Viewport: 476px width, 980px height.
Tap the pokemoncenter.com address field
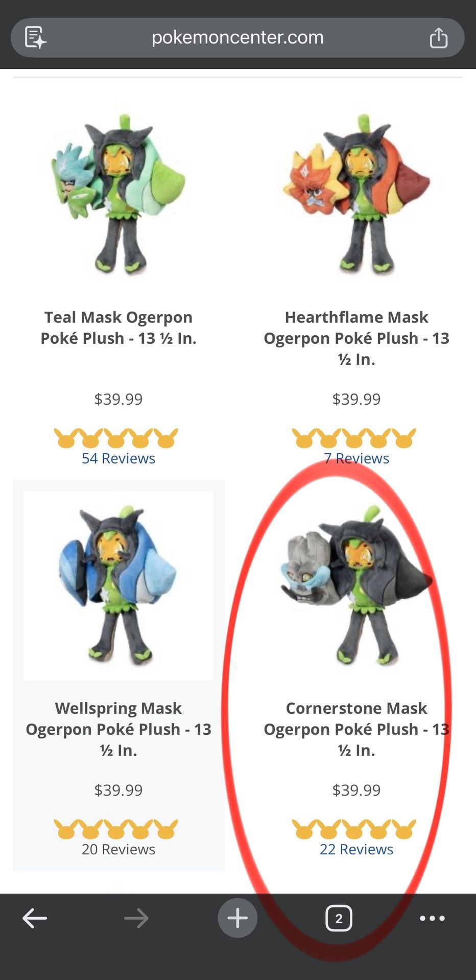[237, 37]
